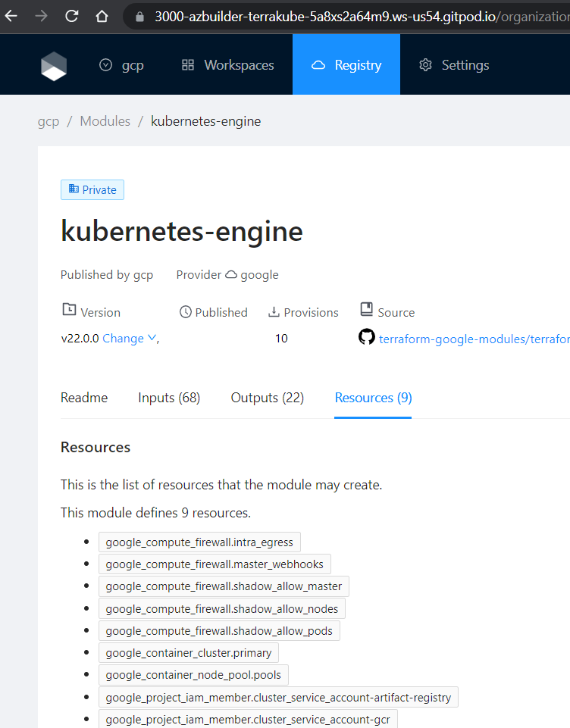Switch to the Inputs (68) tab
This screenshot has width=570, height=728.
tap(169, 398)
